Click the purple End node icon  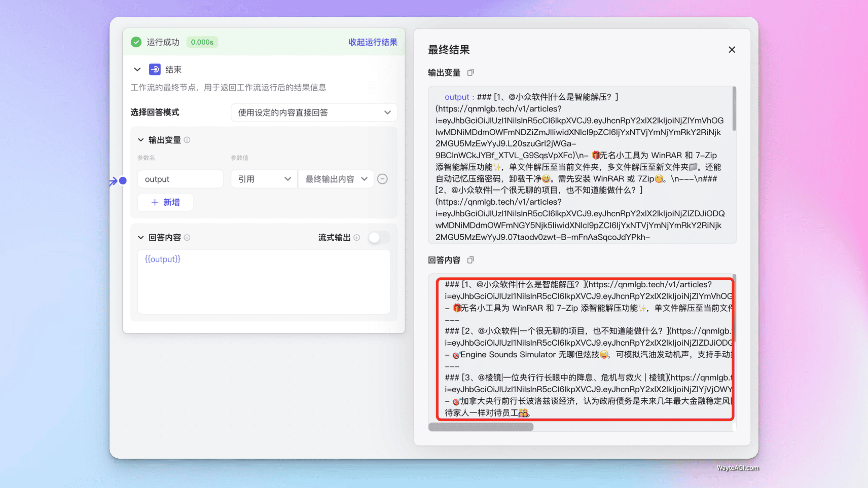(x=155, y=70)
